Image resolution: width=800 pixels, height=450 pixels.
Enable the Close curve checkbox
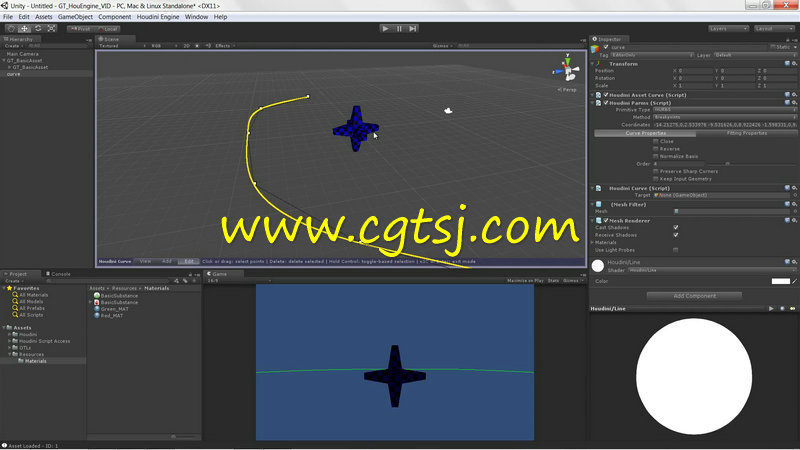(x=656, y=141)
